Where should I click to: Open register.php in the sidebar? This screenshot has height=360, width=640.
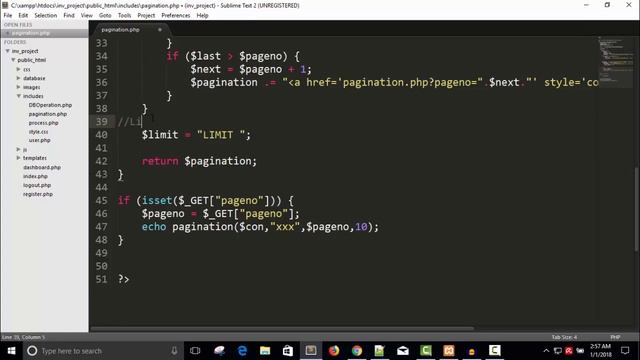coord(38,194)
